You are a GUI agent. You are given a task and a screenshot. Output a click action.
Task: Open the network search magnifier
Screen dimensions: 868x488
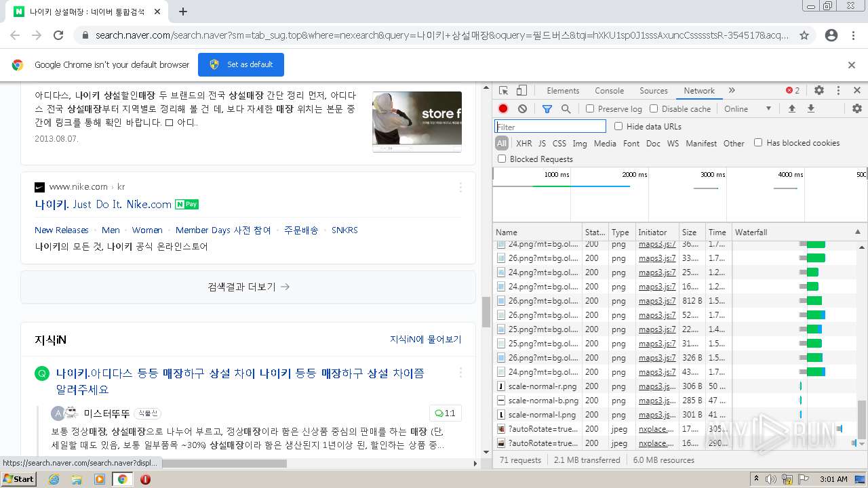tap(566, 108)
